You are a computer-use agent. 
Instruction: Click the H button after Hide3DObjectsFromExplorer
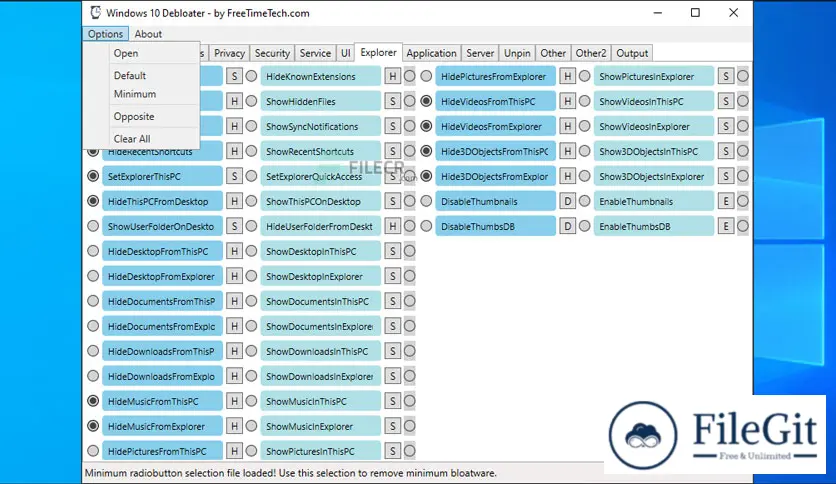pos(567,176)
